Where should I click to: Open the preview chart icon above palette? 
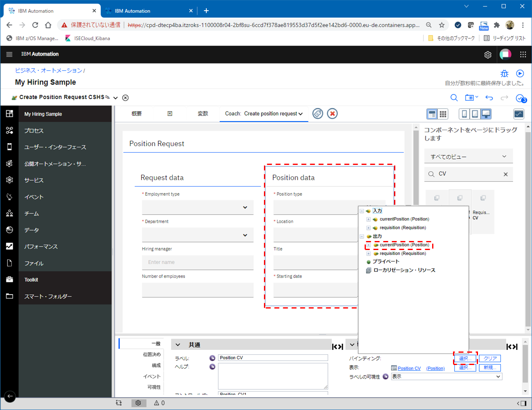519,114
